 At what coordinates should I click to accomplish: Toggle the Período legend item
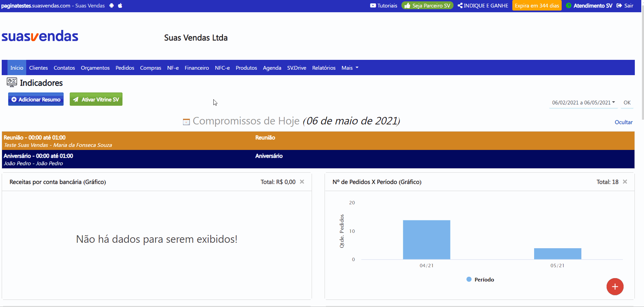pos(480,279)
